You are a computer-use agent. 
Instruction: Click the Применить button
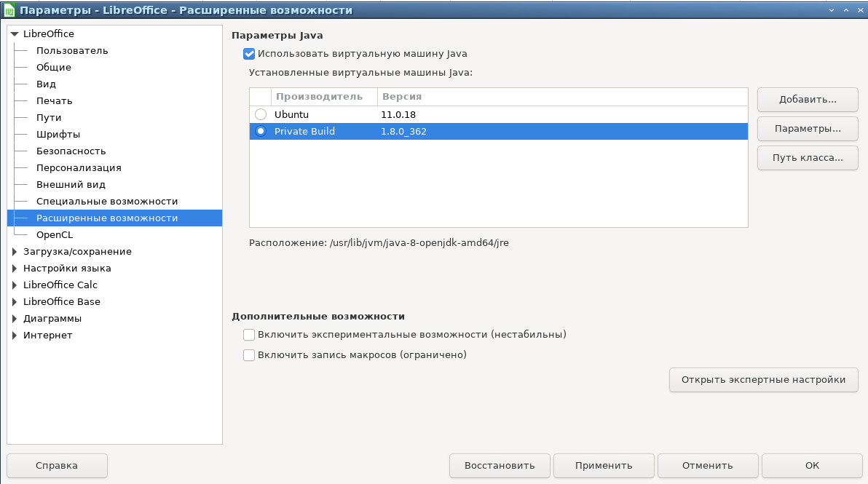coord(604,466)
